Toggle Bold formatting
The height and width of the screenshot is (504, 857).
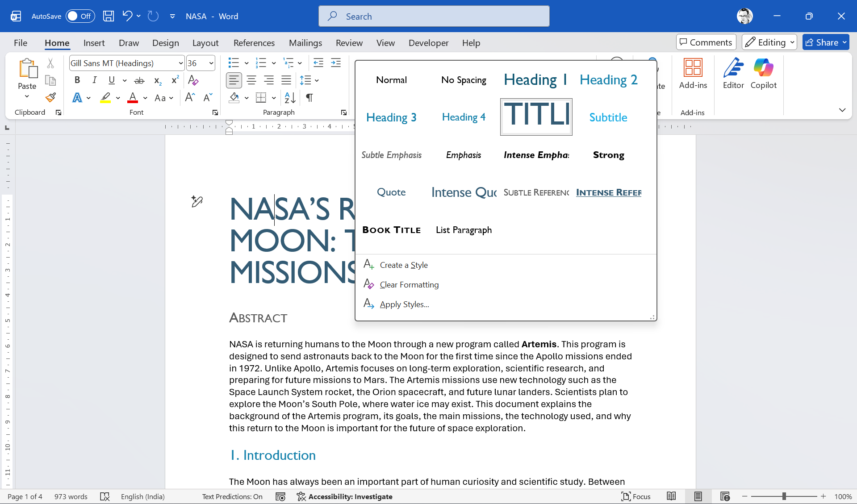coord(77,80)
